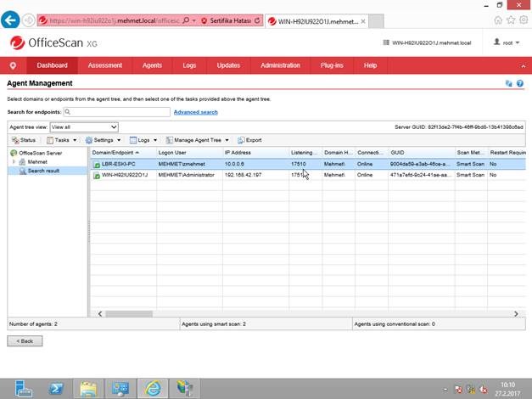Open browser tools gear icon
Viewport: 532px width, 399px height.
click(524, 20)
